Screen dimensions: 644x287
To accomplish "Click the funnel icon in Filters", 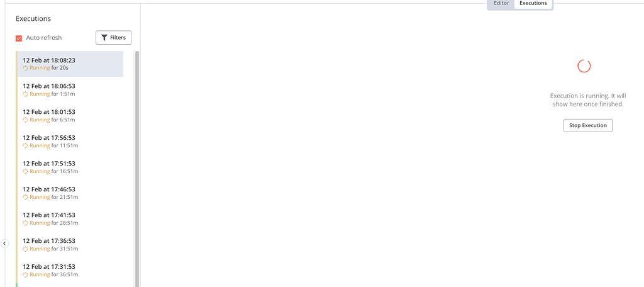I will click(104, 38).
